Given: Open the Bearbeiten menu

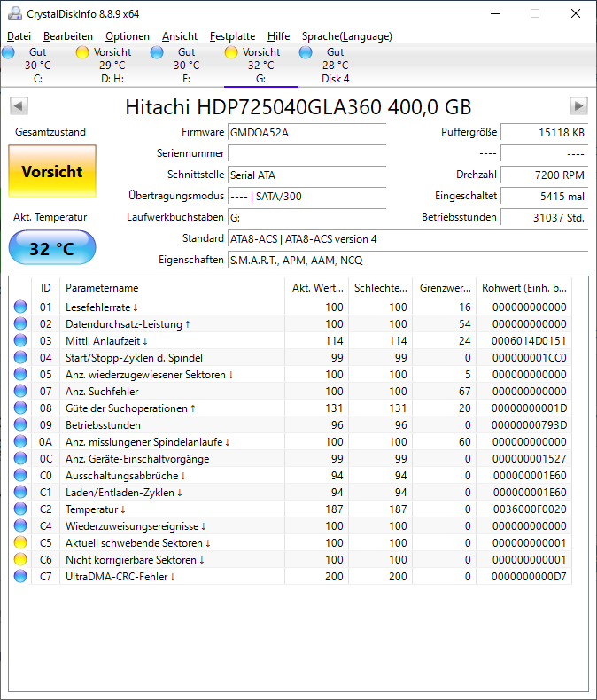Looking at the screenshot, I should pyautogui.click(x=68, y=36).
